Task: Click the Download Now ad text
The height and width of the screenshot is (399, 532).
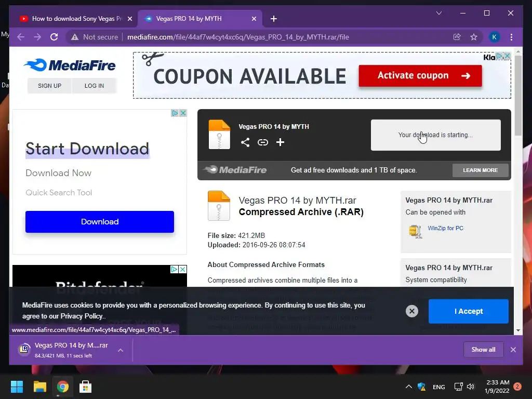Action: pos(58,173)
